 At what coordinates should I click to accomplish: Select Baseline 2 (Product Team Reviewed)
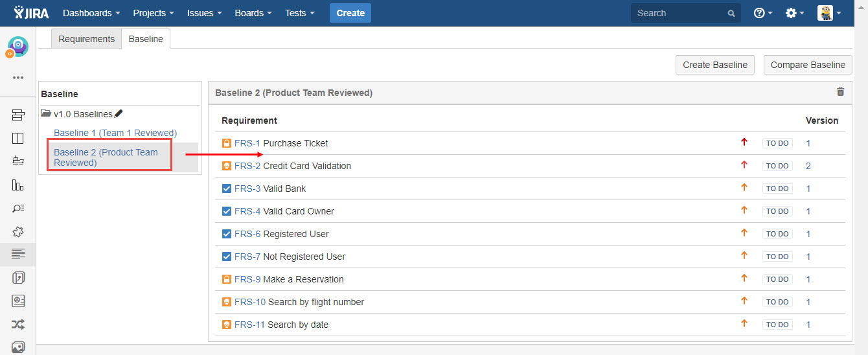click(106, 157)
